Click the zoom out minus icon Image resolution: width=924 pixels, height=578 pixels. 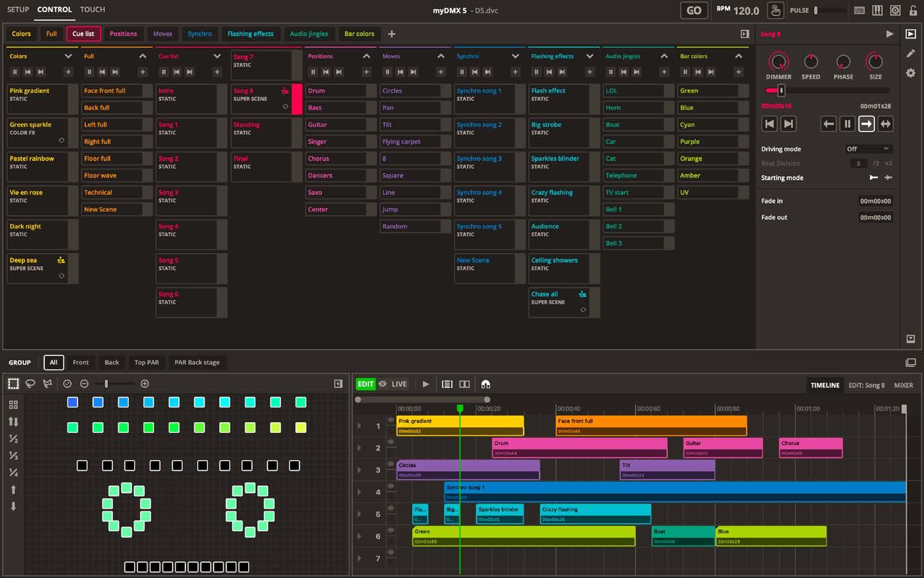(x=84, y=384)
